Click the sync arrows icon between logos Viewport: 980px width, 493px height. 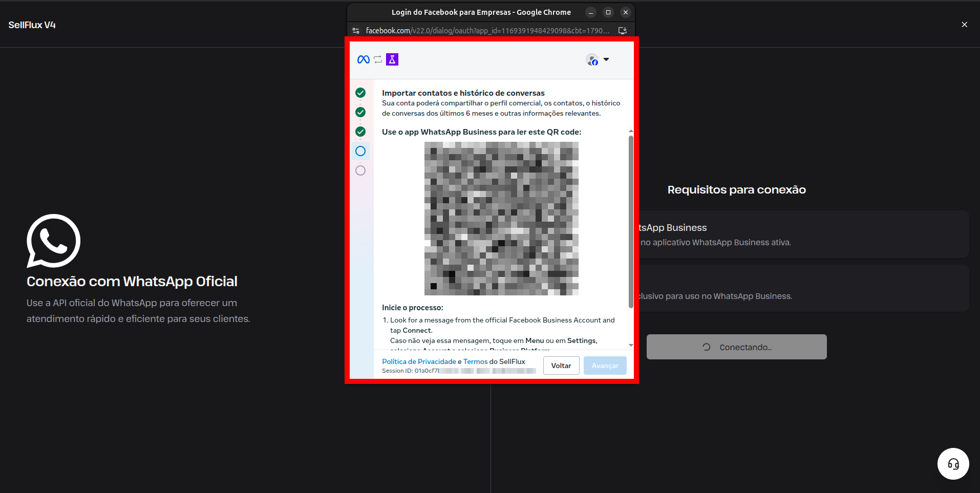(x=378, y=59)
